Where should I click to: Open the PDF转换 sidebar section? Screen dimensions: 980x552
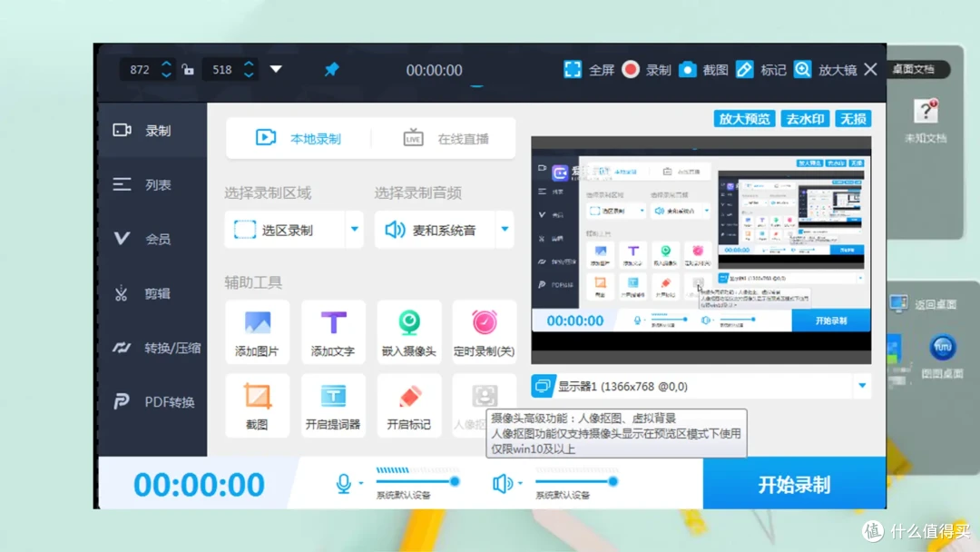[152, 402]
